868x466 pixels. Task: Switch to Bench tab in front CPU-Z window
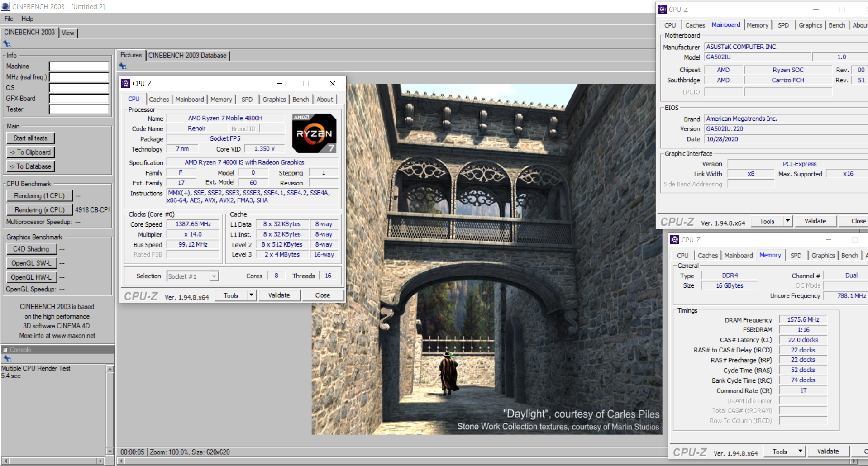(300, 99)
